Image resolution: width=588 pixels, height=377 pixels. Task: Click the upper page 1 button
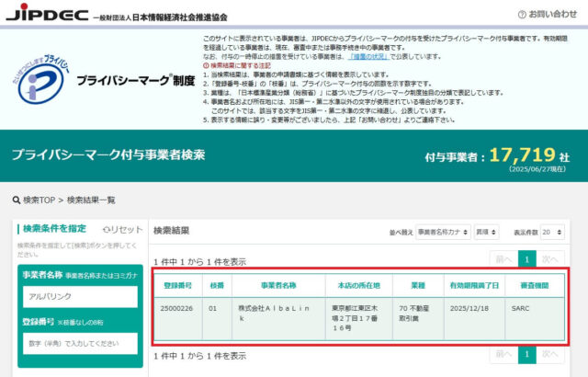pos(526,259)
